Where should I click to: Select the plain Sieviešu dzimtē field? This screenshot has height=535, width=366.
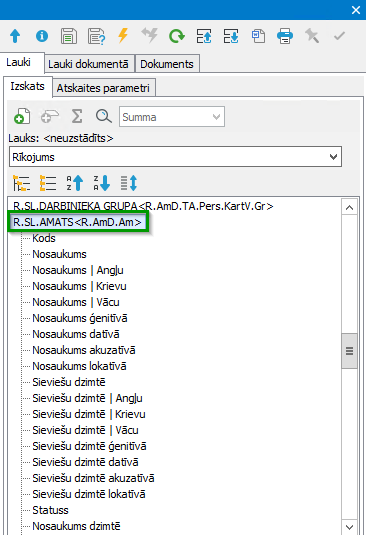click(x=69, y=382)
